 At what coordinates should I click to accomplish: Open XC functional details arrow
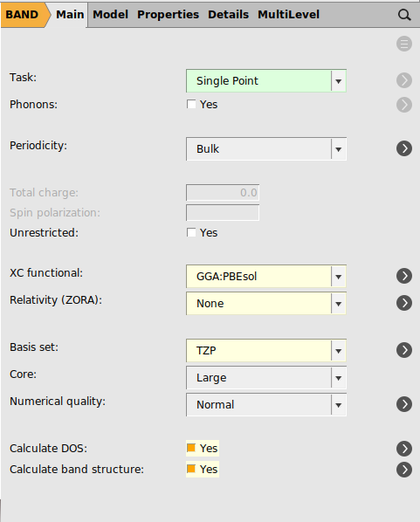pyautogui.click(x=404, y=276)
